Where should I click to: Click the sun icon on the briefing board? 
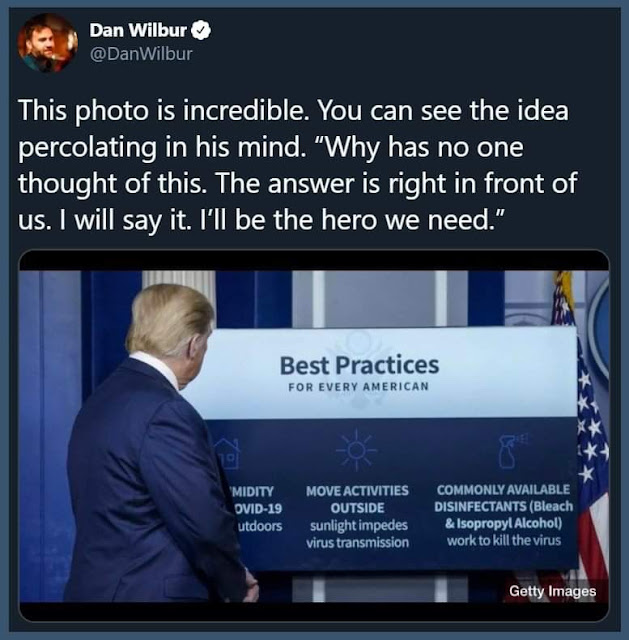357,450
